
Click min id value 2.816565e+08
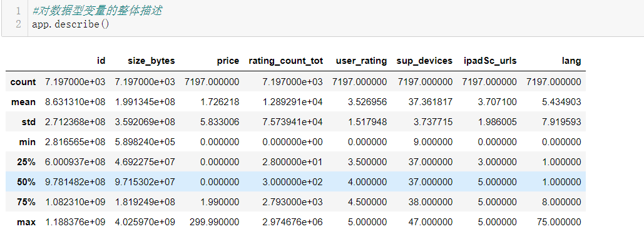(75, 142)
